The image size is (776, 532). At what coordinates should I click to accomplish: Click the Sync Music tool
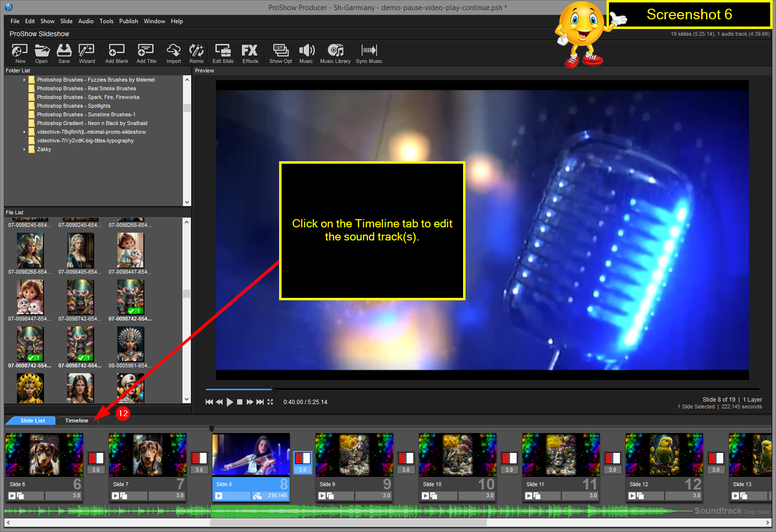[x=369, y=53]
